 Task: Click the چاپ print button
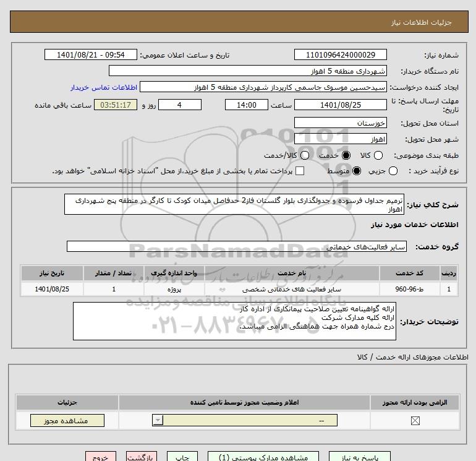(x=182, y=457)
